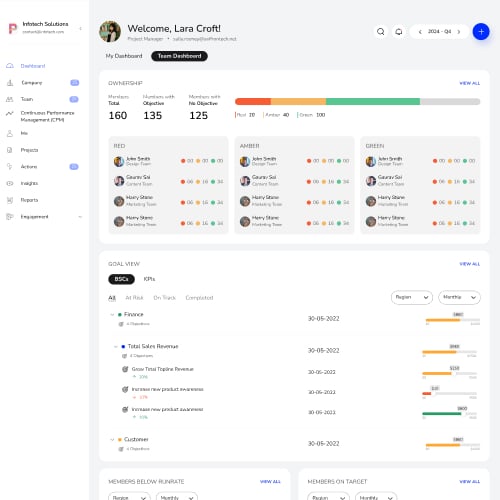Open Region dropdown in Members On Target
Image resolution: width=500 pixels, height=500 pixels.
tap(328, 496)
